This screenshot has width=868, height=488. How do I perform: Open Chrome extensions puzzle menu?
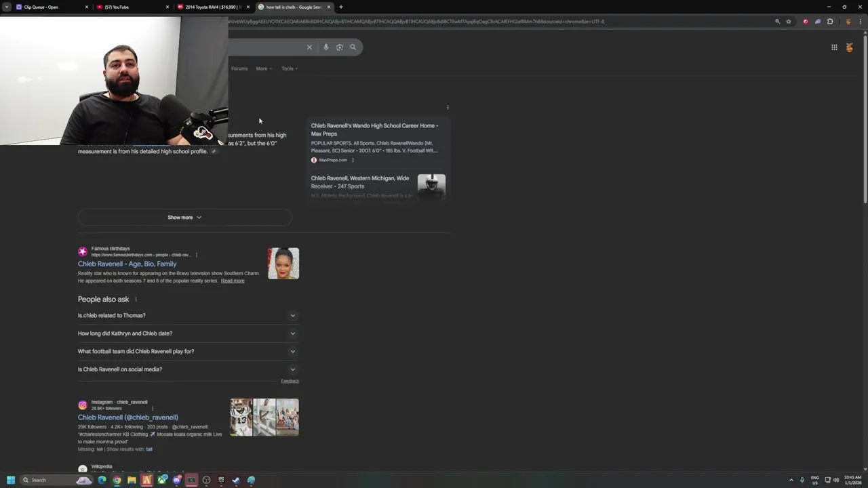click(830, 21)
